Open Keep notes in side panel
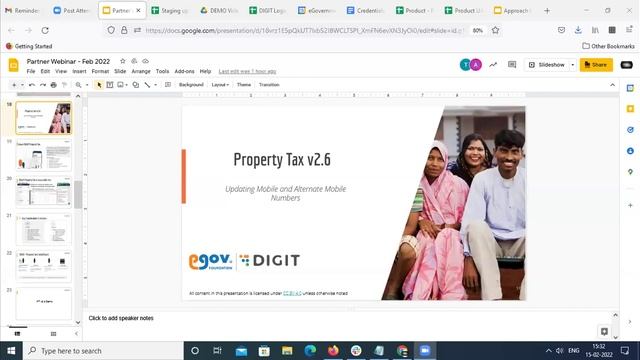The width and height of the screenshot is (640, 360). tap(630, 109)
